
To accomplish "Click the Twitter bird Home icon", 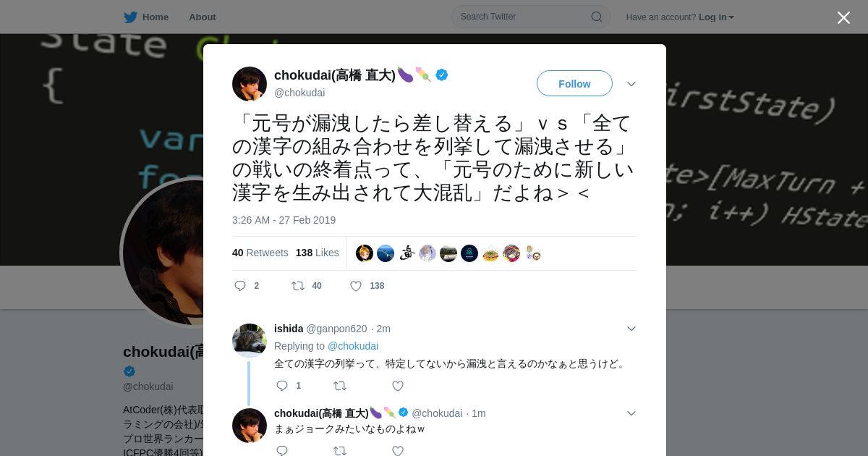I will (130, 17).
